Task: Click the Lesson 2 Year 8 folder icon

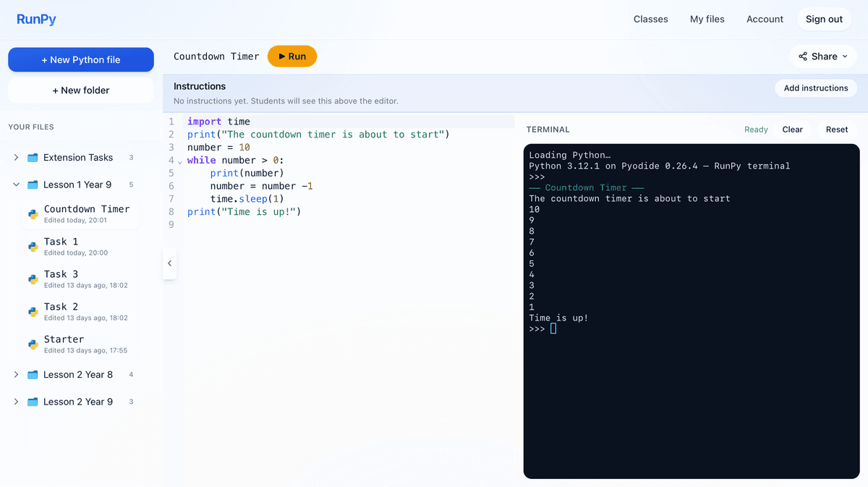Action: coord(33,375)
